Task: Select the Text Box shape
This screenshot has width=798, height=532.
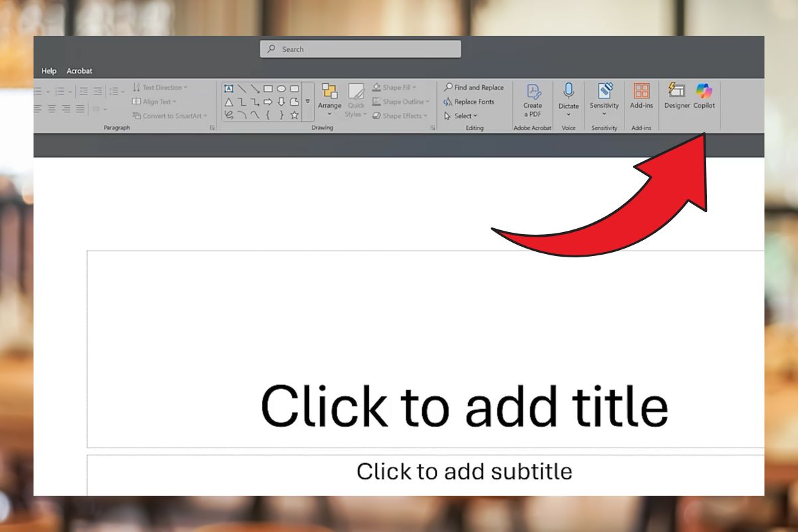Action: coord(229,88)
